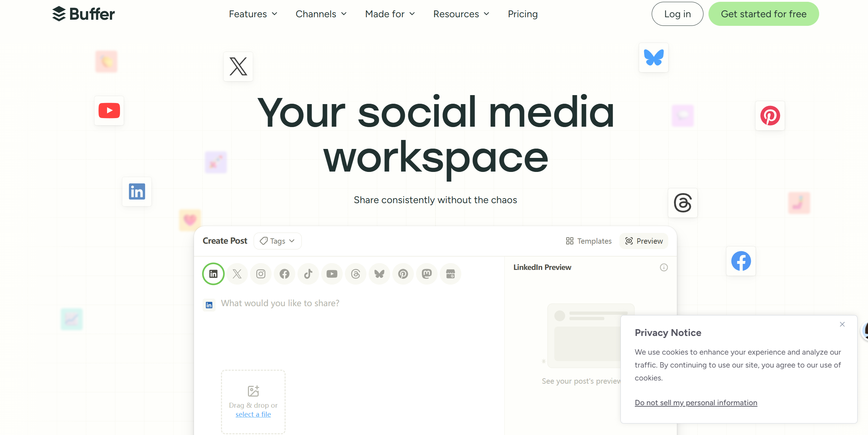Viewport: 868px width, 435px height.
Task: Select Google Business Profile channel icon
Action: click(451, 274)
